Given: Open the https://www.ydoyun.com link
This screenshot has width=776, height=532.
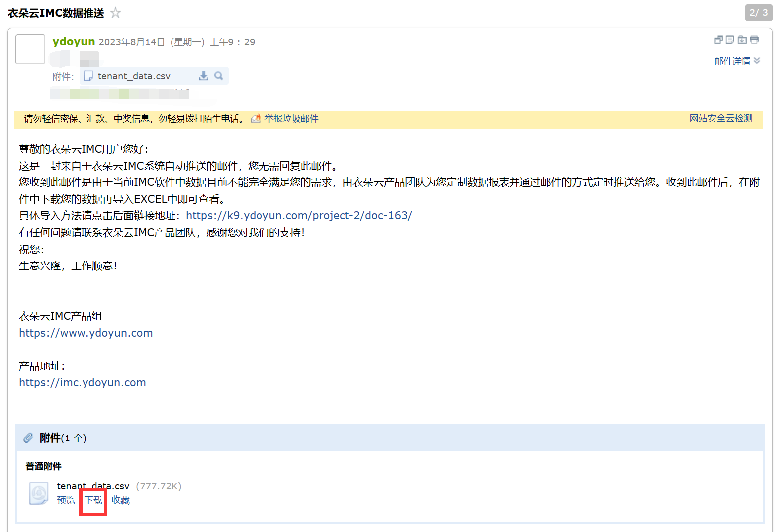Looking at the screenshot, I should [x=86, y=333].
